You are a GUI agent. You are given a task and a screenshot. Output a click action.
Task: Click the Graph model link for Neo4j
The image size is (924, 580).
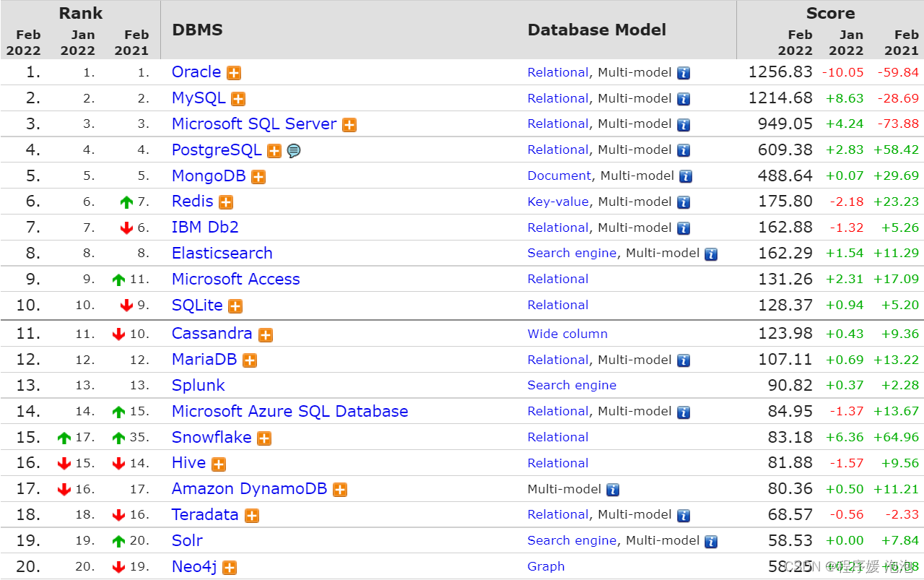(546, 567)
